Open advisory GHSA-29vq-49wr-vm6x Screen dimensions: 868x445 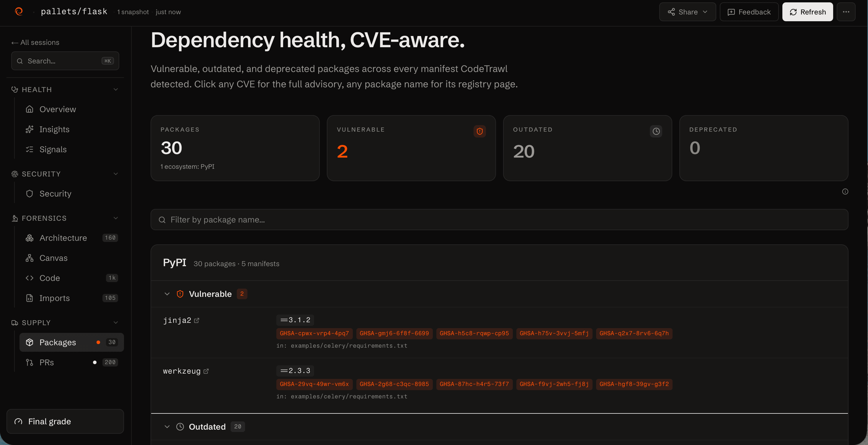tap(314, 385)
